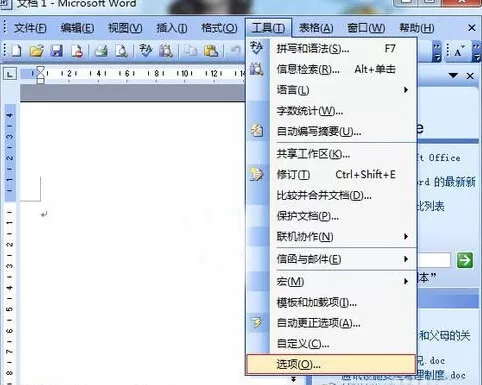Save document using the floppy disk icon
The width and height of the screenshot is (482, 385).
tap(56, 51)
